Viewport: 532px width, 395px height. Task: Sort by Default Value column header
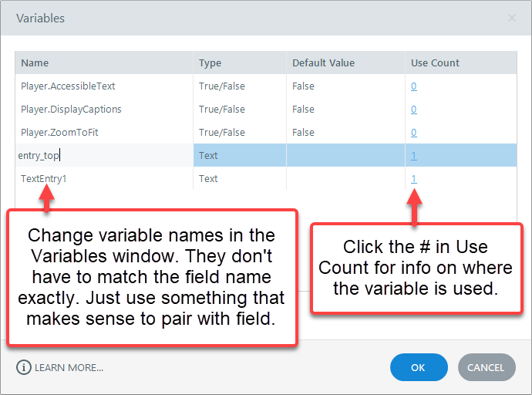pyautogui.click(x=323, y=63)
